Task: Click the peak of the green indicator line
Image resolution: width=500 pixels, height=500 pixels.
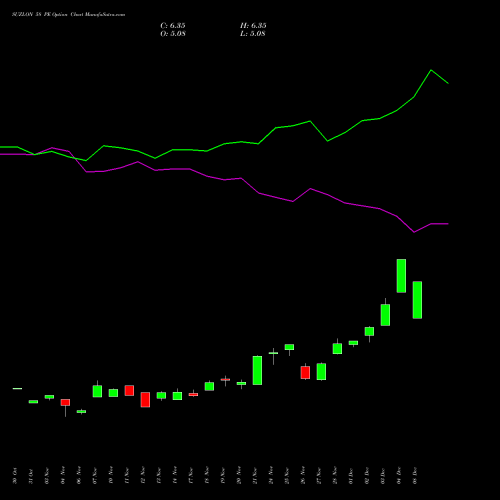Action: [431, 70]
